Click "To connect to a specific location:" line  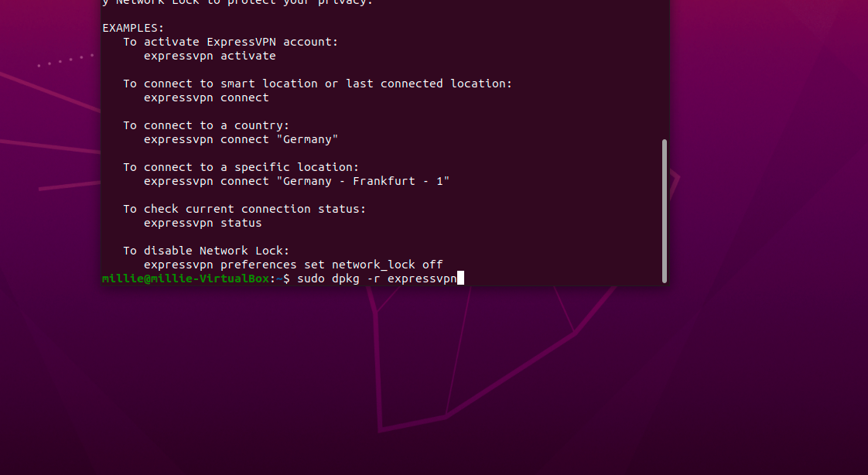(241, 167)
